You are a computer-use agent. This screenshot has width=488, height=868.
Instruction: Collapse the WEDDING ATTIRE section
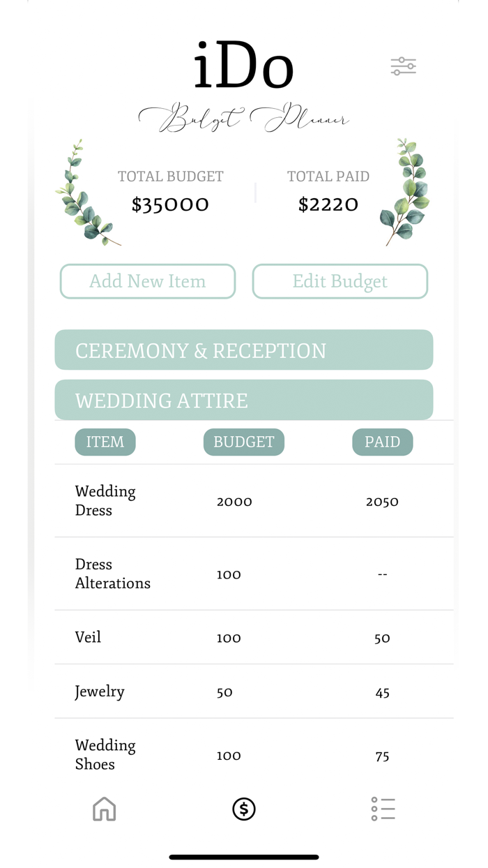coord(243,400)
